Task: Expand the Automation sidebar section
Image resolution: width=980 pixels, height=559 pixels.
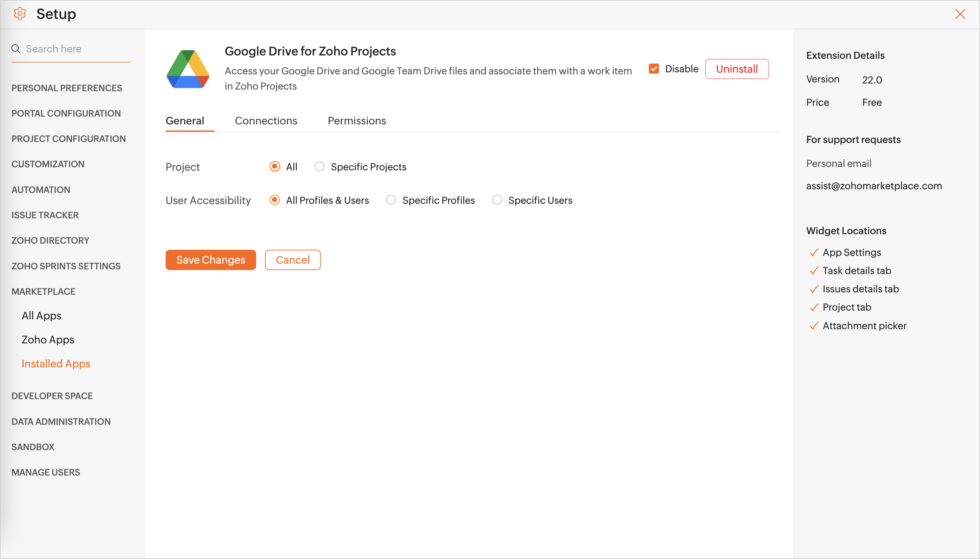Action: pyautogui.click(x=41, y=190)
